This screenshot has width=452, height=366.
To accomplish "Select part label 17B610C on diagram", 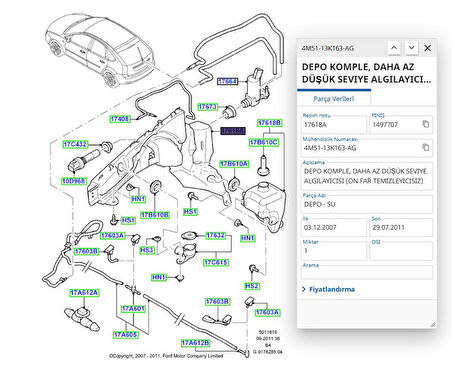I will pyautogui.click(x=263, y=143).
